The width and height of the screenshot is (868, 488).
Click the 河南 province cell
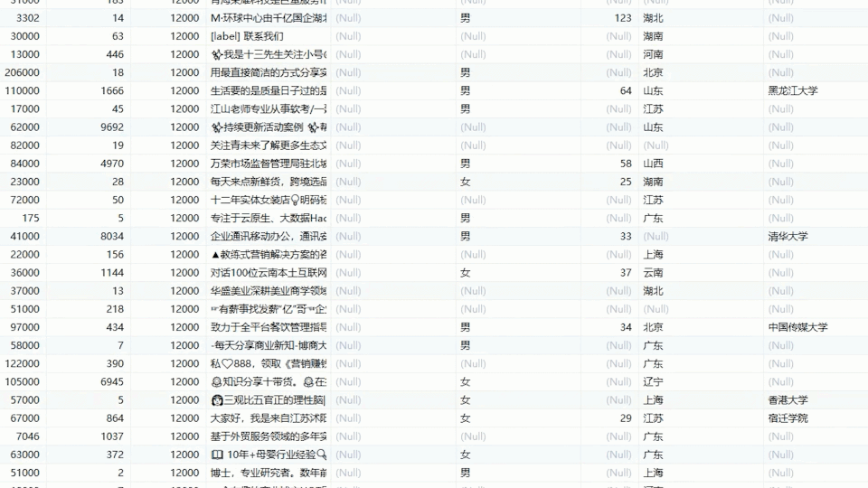coord(653,54)
